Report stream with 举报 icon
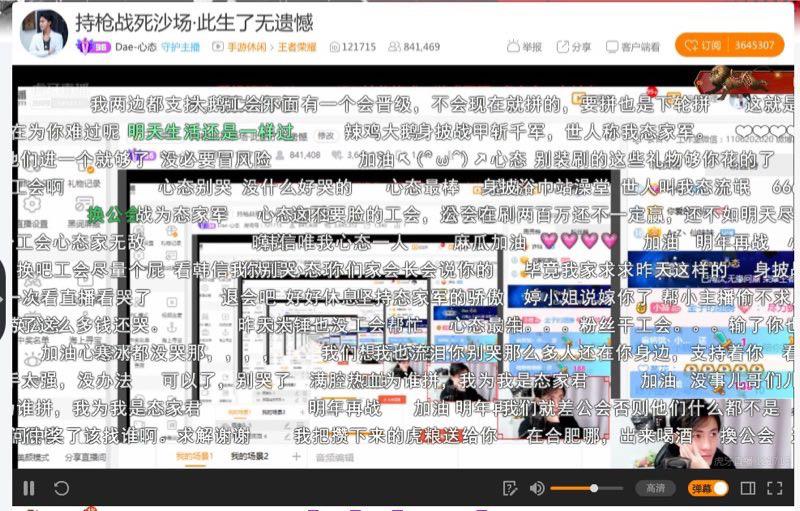The image size is (800, 511). coord(525,47)
